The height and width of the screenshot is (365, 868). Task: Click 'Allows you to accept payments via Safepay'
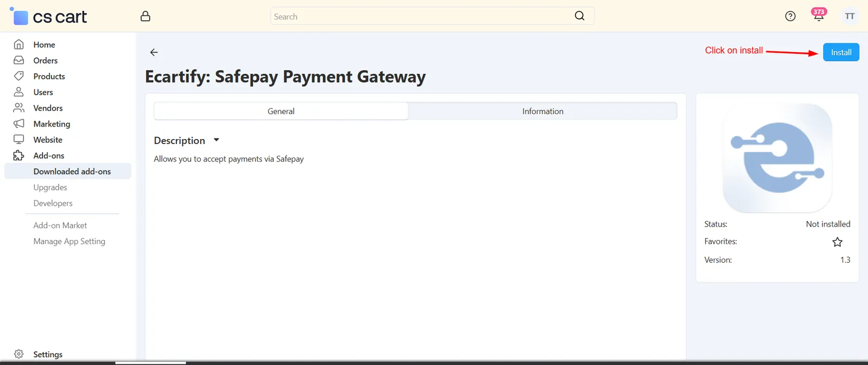pyautogui.click(x=229, y=159)
